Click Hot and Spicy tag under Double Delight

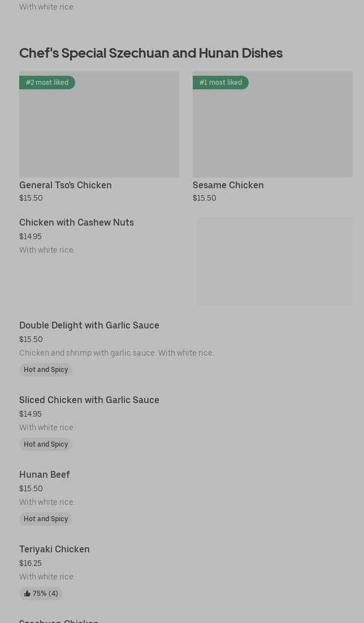tap(46, 370)
